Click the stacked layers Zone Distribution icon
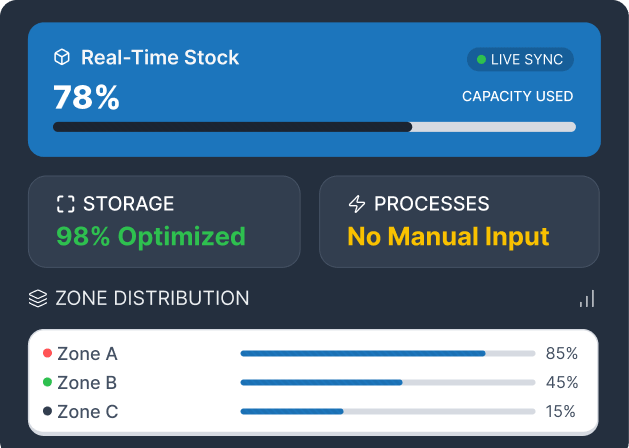The image size is (629, 448). click(x=38, y=298)
